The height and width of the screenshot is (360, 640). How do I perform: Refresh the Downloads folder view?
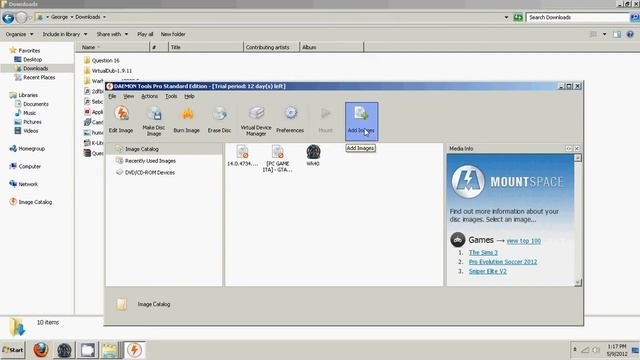(x=518, y=17)
